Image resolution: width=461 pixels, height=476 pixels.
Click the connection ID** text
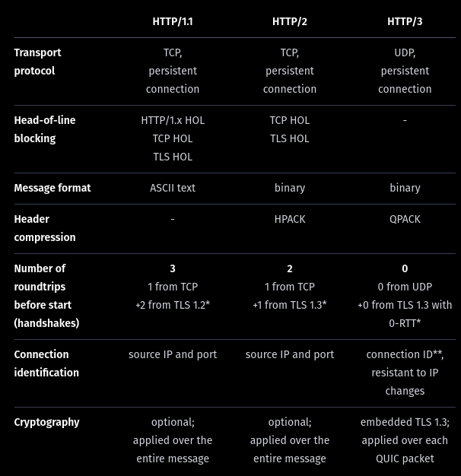tap(405, 354)
